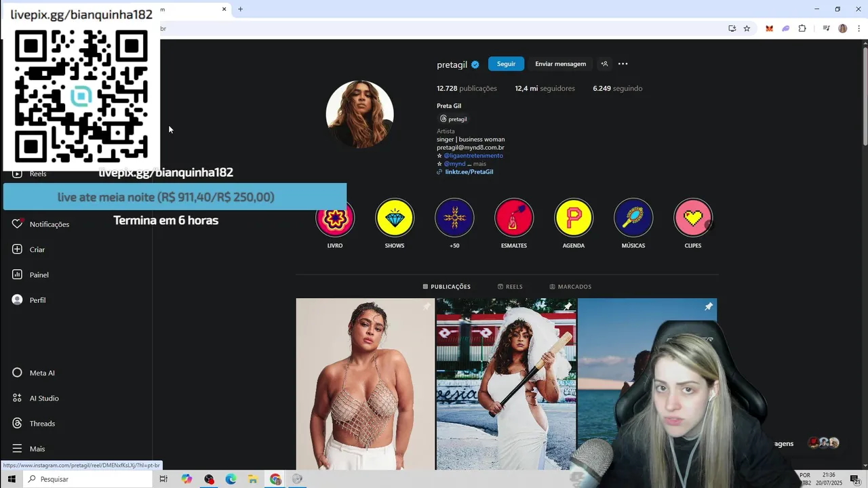
Task: Open the pretagil Threads badge
Action: 454,119
